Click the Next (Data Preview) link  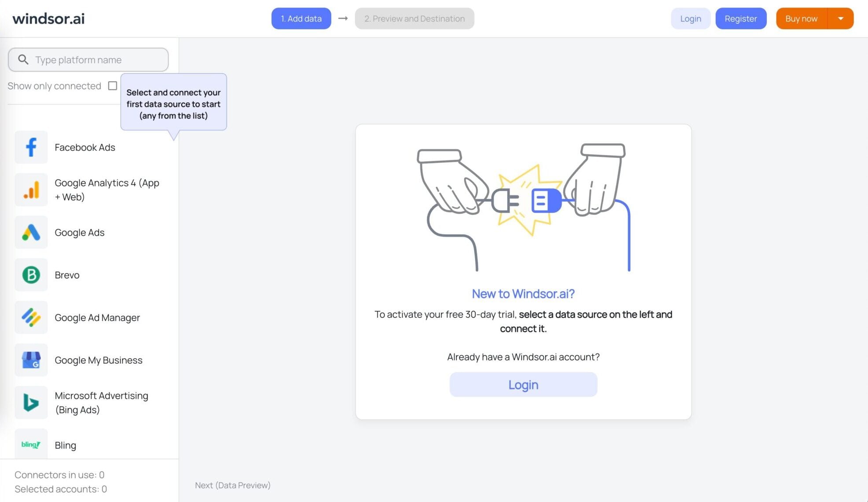coord(233,485)
